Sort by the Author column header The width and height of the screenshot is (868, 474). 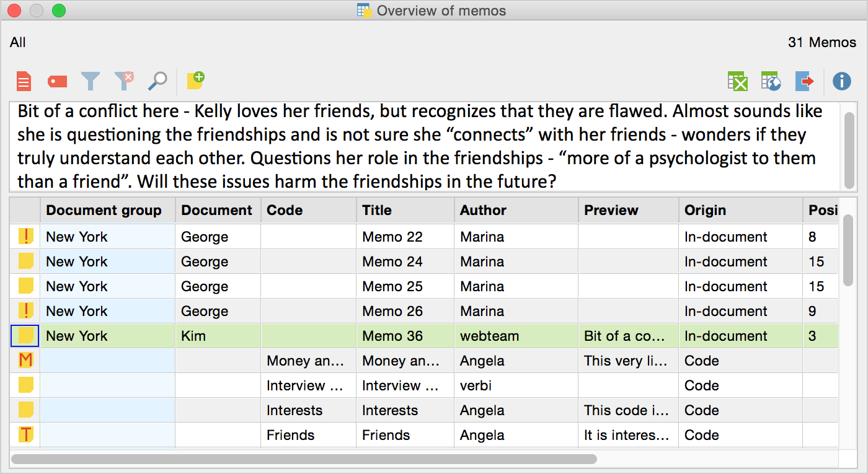pos(483,211)
